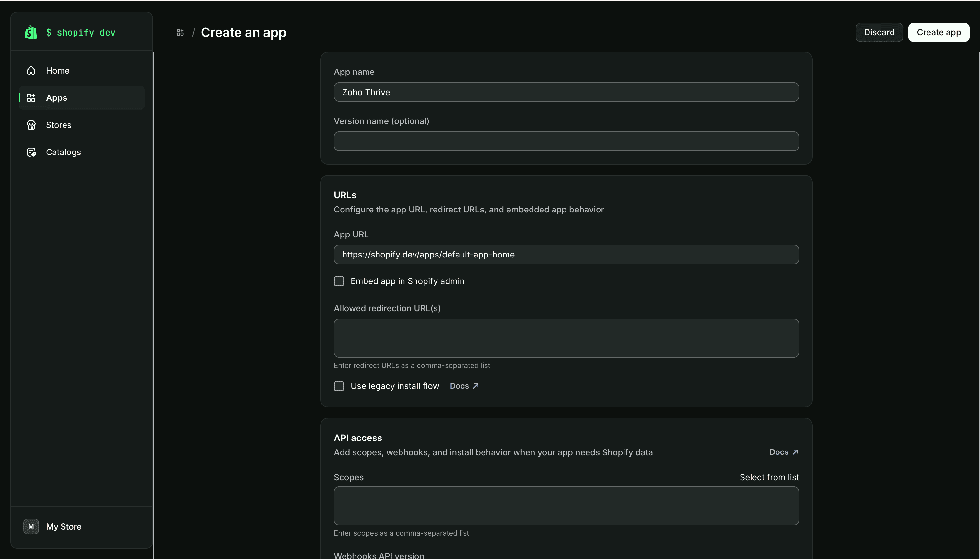Open the My Store account switcher

pos(81,526)
